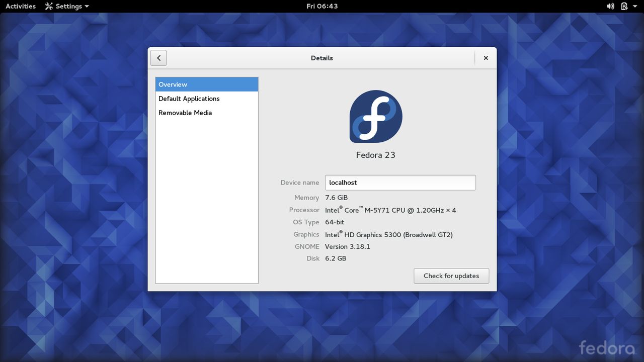Click the processor text Intel Core M-5Y71
644x362 pixels.
390,210
